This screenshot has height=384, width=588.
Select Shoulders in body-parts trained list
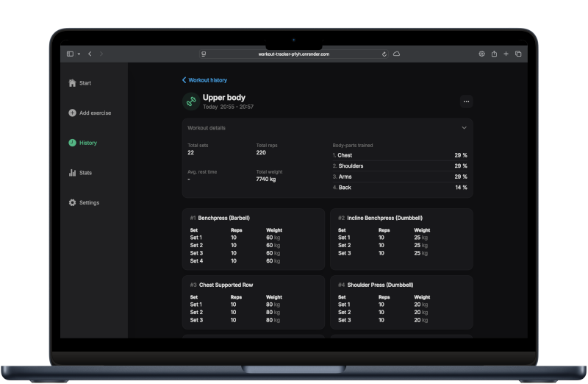tap(400, 166)
